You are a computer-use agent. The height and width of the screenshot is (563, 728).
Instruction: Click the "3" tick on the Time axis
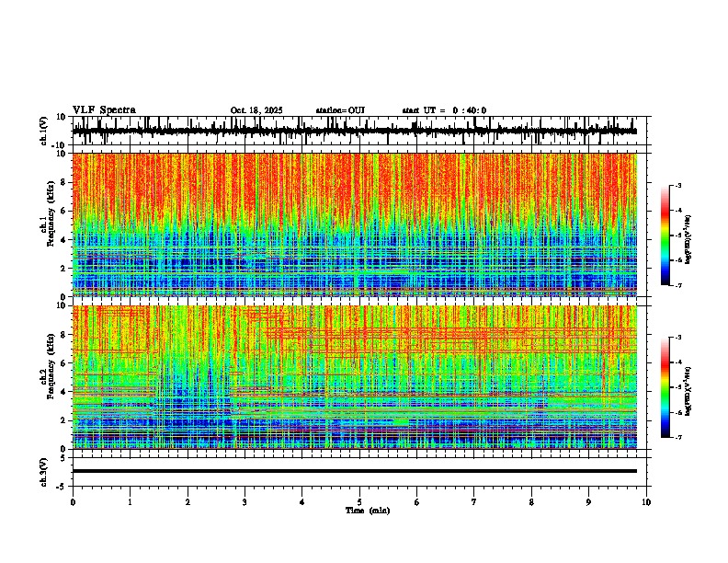[245, 502]
